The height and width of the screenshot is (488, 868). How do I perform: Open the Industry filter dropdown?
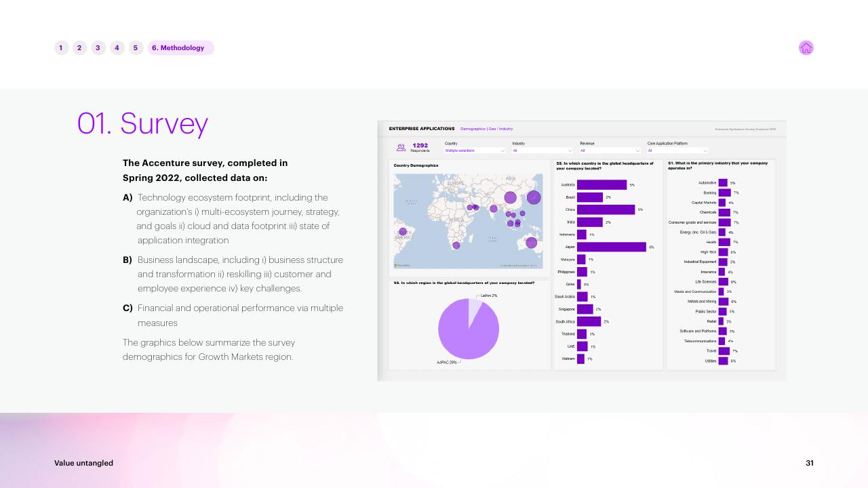coord(542,150)
